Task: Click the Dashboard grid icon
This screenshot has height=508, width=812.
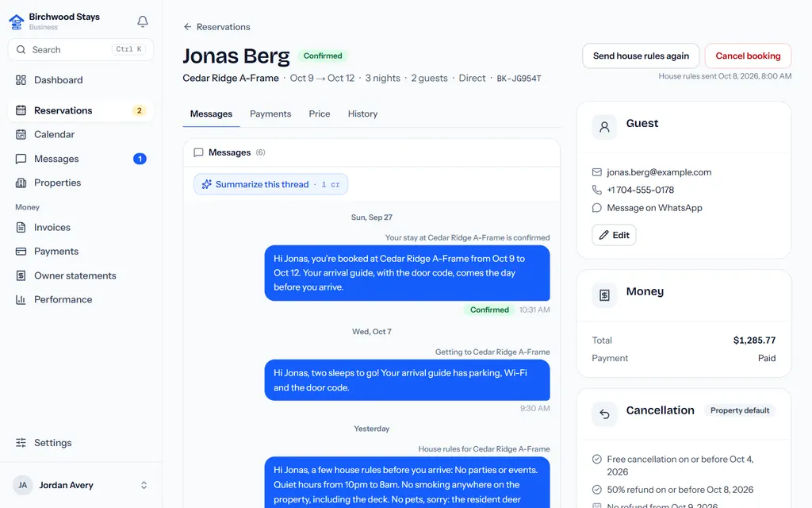Action: click(x=21, y=80)
